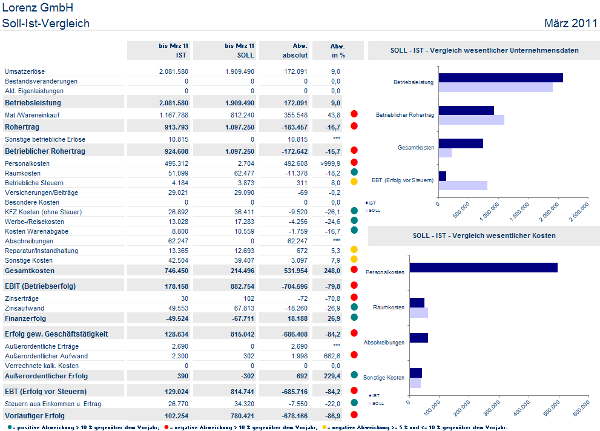Click the red dot beside Zinserträge
The image size is (600, 431).
coord(354,297)
